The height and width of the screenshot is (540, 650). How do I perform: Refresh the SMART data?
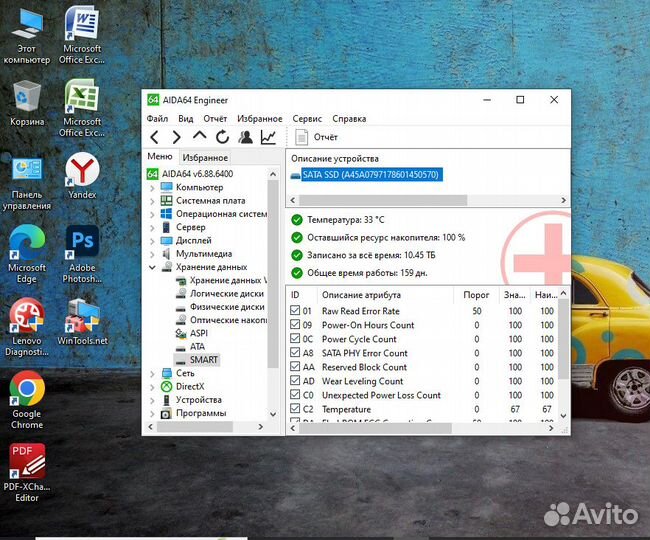pos(222,137)
